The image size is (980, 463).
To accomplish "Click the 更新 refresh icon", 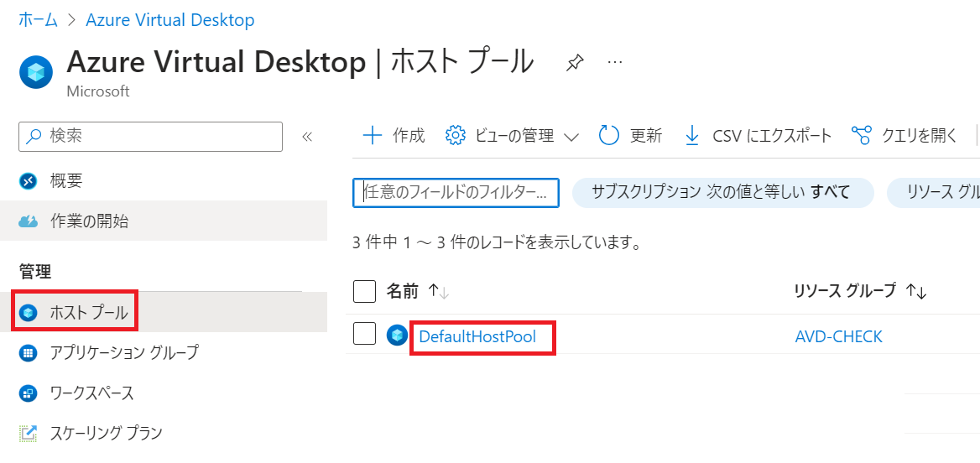I will click(x=609, y=136).
